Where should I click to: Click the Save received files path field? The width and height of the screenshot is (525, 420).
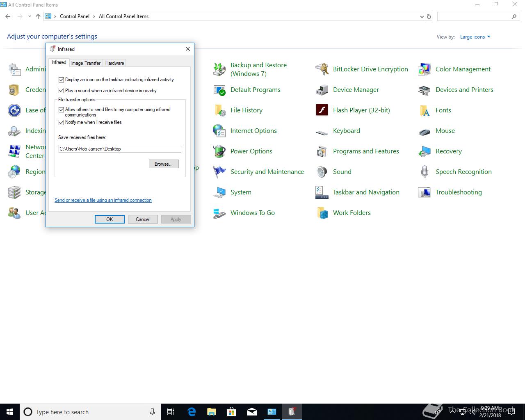point(120,149)
